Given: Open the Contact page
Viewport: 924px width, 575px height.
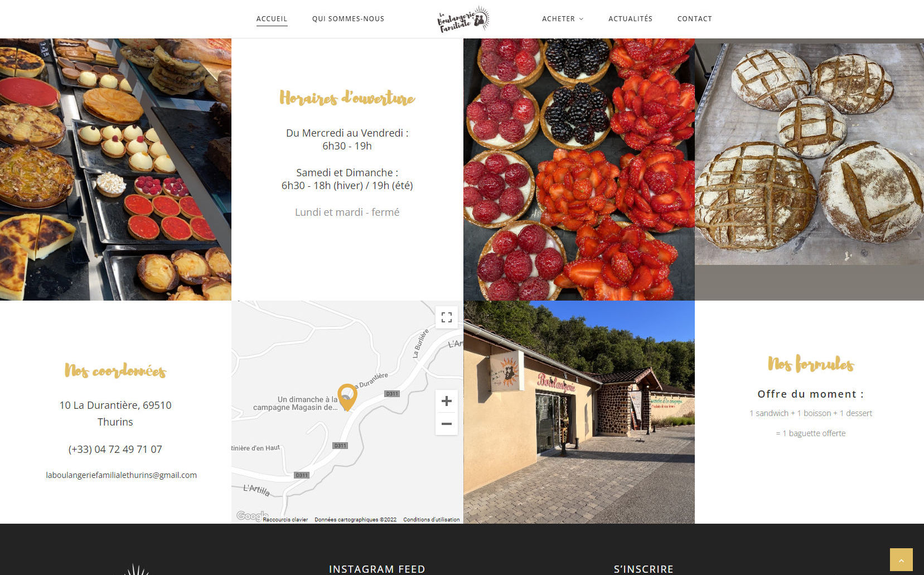Looking at the screenshot, I should coord(694,19).
